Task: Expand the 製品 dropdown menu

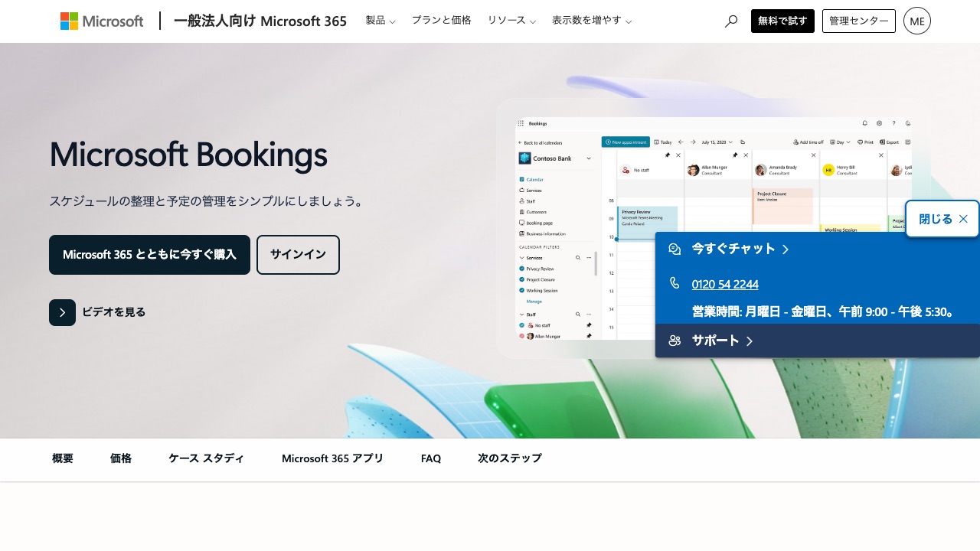Action: [380, 21]
